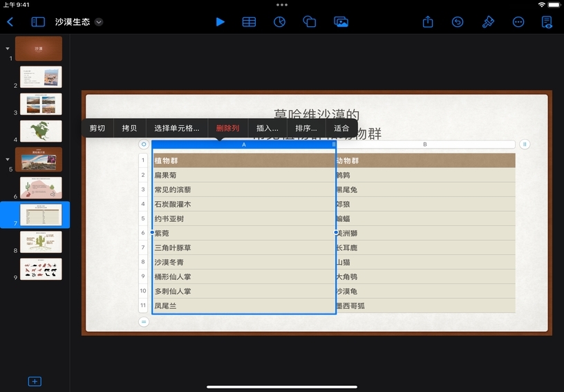Open the shapes insert menu

(310, 21)
